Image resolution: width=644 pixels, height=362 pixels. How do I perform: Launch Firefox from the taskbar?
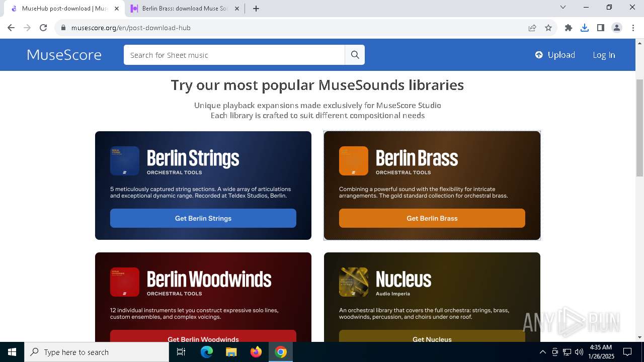click(256, 352)
